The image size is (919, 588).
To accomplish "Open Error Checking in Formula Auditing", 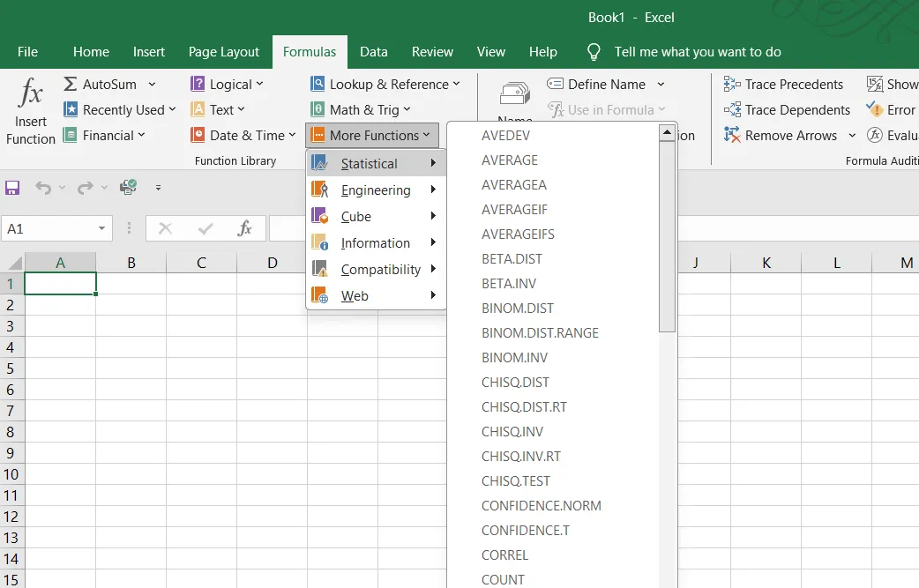I will click(872, 109).
